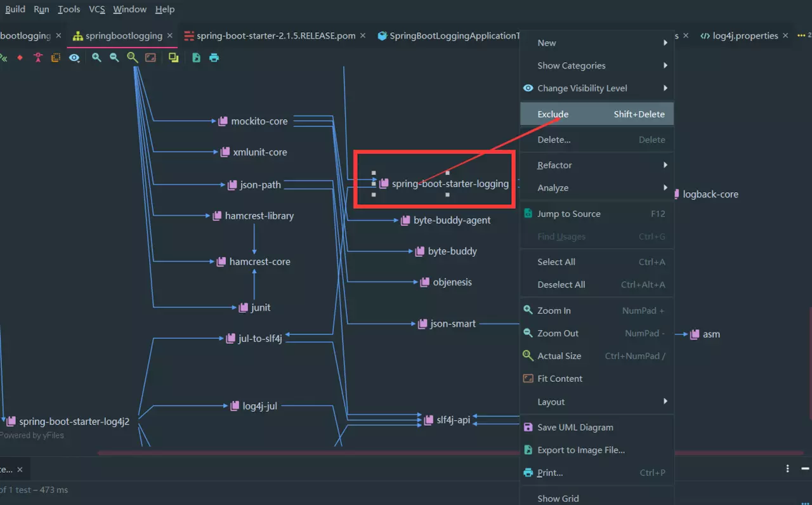812x505 pixels.
Task: Expand the Analyze submenu
Action: coord(596,188)
